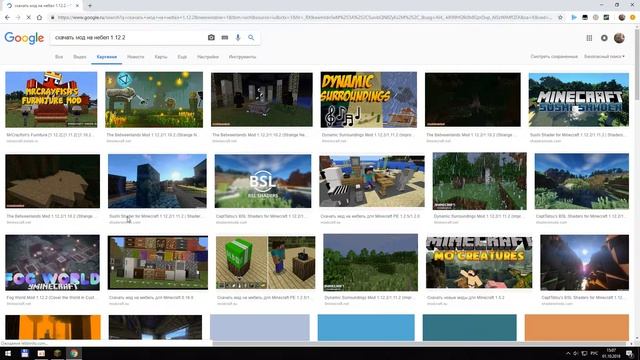Click the browser forward arrow

18,18
